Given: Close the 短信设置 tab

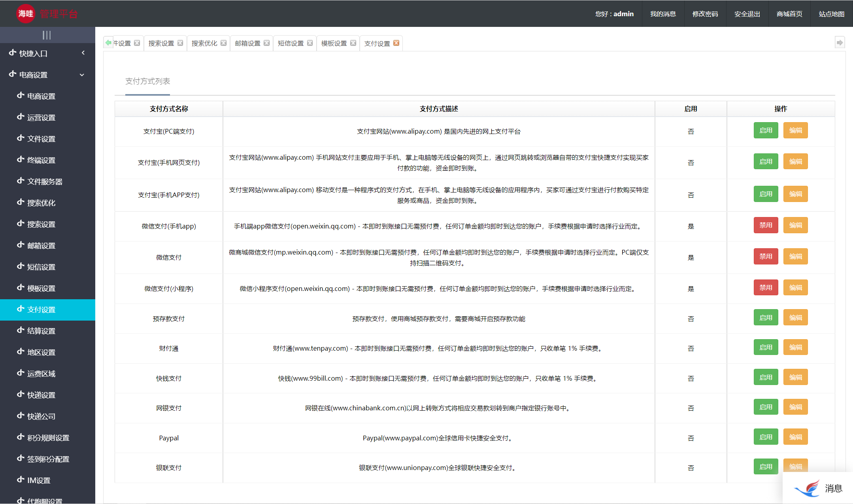Looking at the screenshot, I should pos(310,43).
